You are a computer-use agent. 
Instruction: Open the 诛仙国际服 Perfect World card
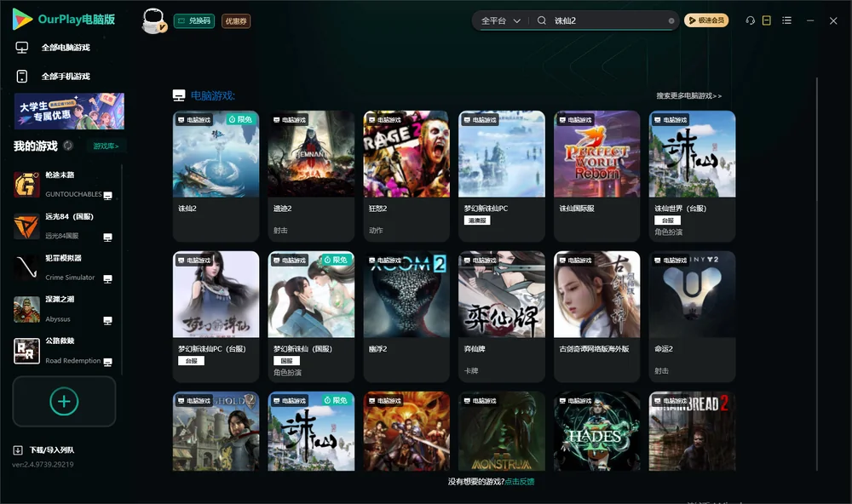click(x=596, y=176)
